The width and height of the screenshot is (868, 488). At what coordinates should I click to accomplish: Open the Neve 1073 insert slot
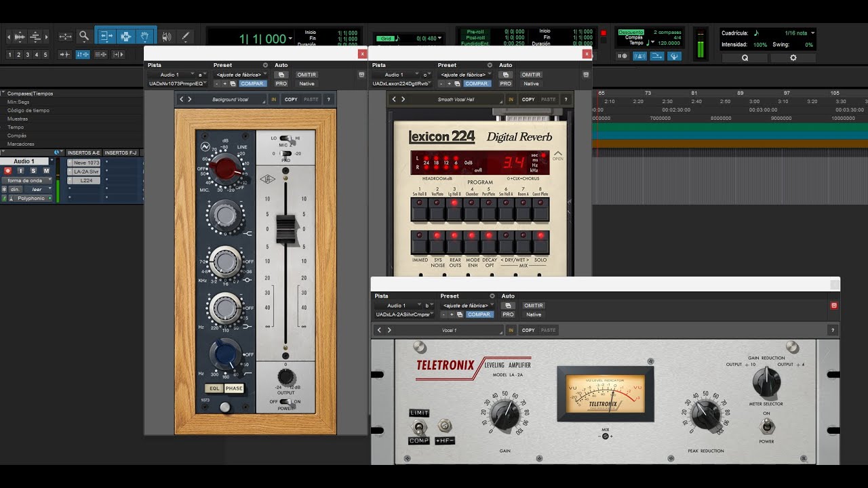84,163
